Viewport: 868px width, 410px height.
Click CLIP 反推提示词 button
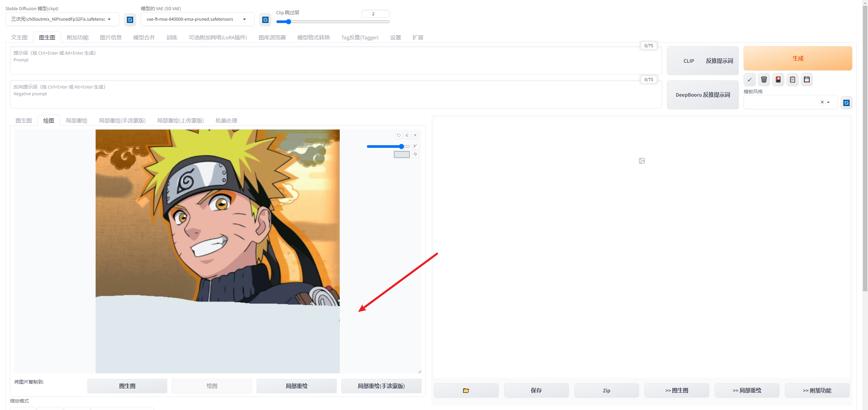[703, 61]
